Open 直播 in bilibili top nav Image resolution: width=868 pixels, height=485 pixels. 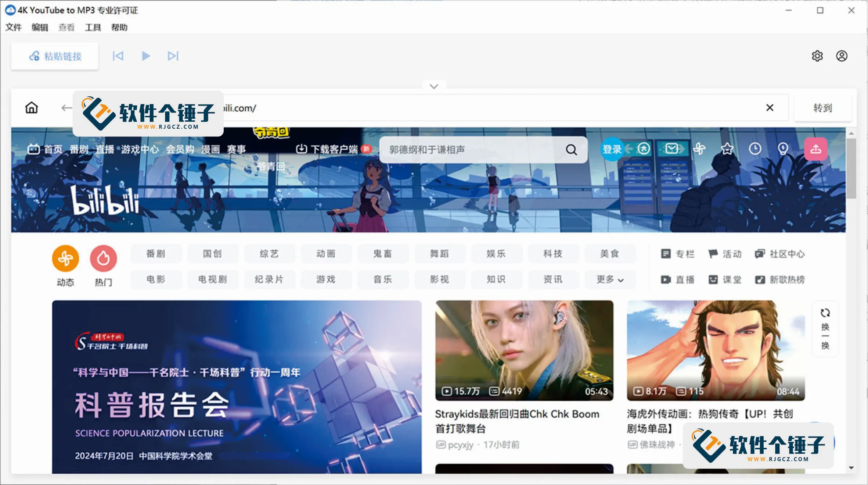click(105, 149)
